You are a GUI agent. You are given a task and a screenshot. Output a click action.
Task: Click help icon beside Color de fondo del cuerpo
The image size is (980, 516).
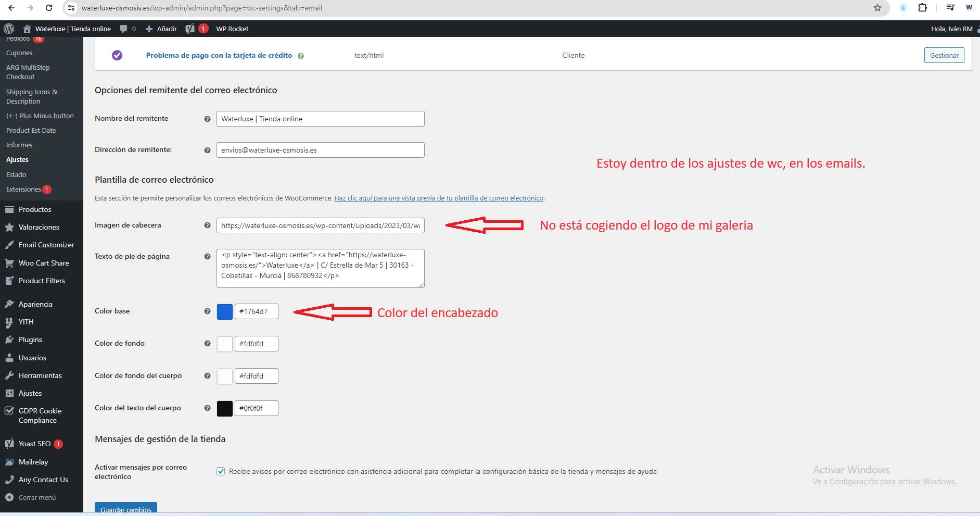tap(207, 375)
